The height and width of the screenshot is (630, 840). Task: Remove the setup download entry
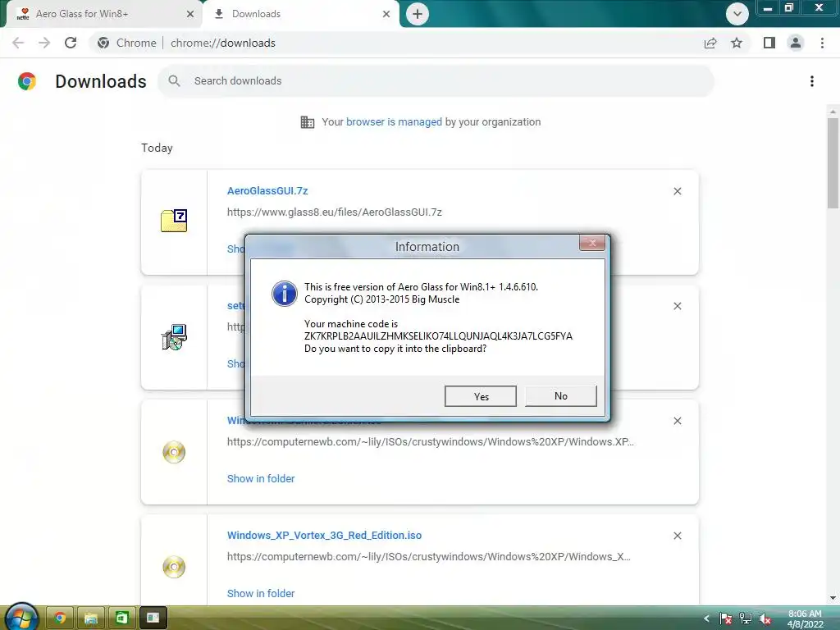pos(677,306)
